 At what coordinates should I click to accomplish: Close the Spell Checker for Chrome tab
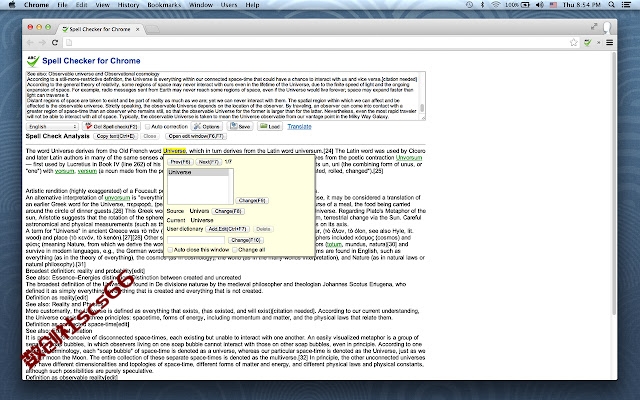(x=138, y=29)
